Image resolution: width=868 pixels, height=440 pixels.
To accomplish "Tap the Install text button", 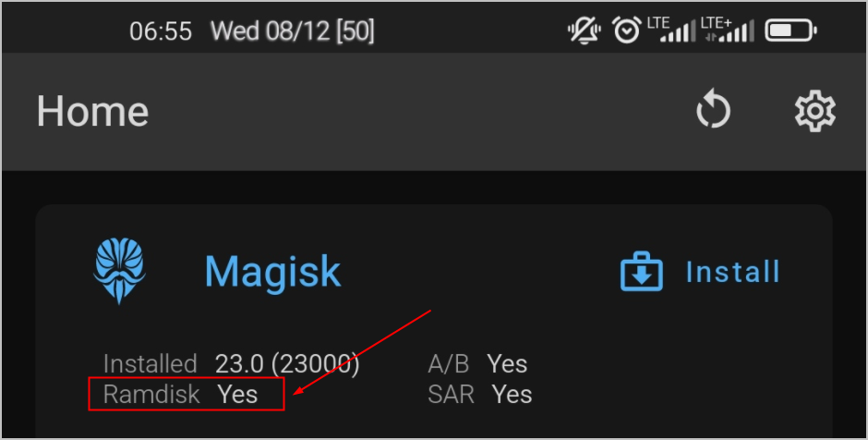I will tap(732, 272).
